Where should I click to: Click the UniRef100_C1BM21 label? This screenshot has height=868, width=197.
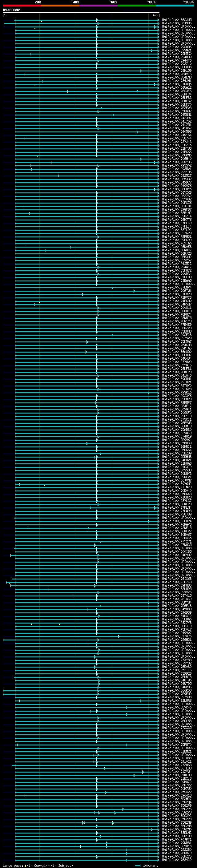tap(177, 752)
